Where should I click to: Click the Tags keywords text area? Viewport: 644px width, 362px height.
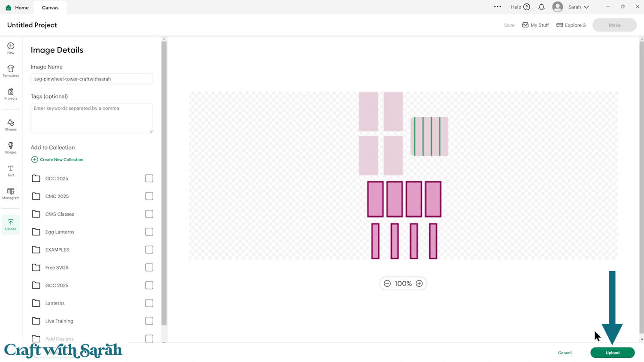click(92, 118)
